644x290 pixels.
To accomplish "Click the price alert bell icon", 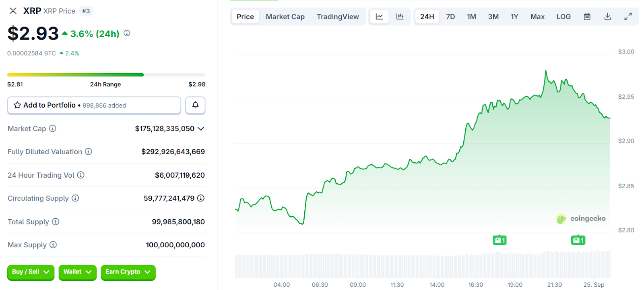I will (x=195, y=105).
